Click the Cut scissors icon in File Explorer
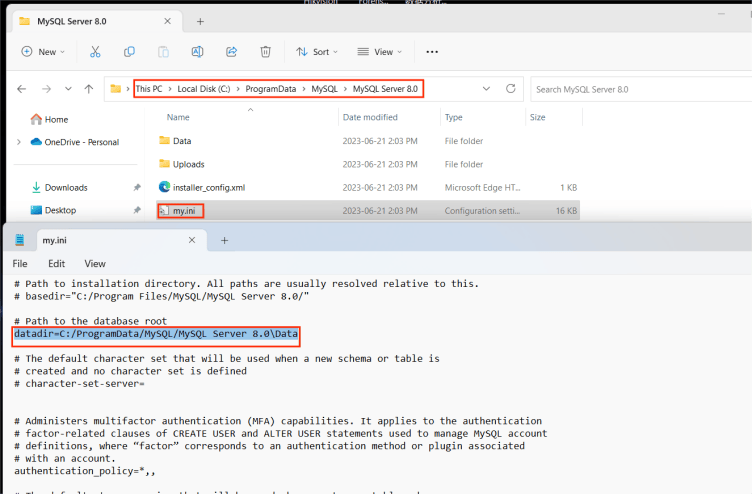This screenshot has height=495, width=752. [95, 52]
